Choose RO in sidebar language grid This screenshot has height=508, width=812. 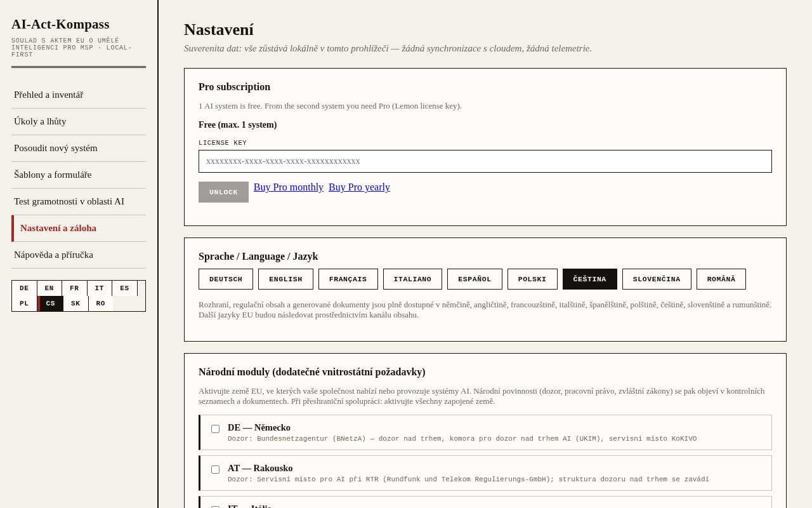(101, 304)
